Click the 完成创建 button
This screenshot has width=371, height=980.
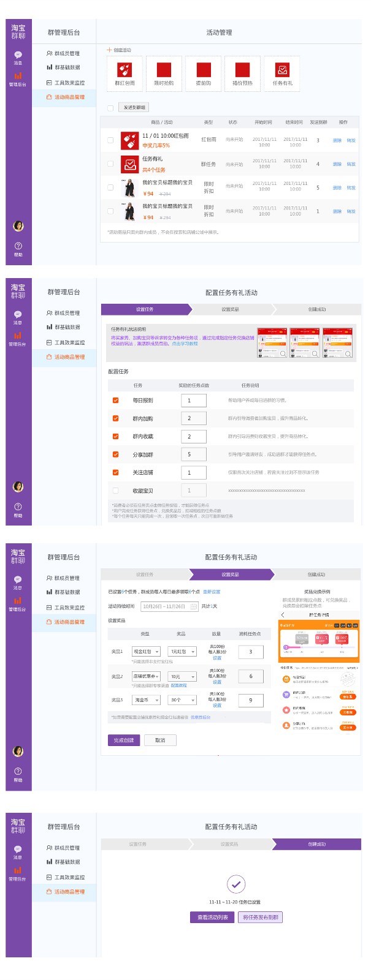click(x=124, y=740)
